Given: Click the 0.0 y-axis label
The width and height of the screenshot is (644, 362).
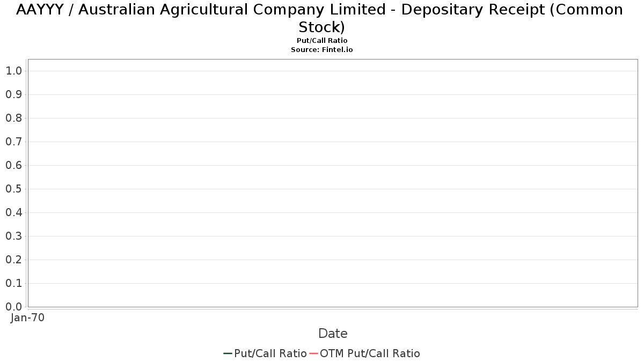Looking at the screenshot, I should point(14,307).
